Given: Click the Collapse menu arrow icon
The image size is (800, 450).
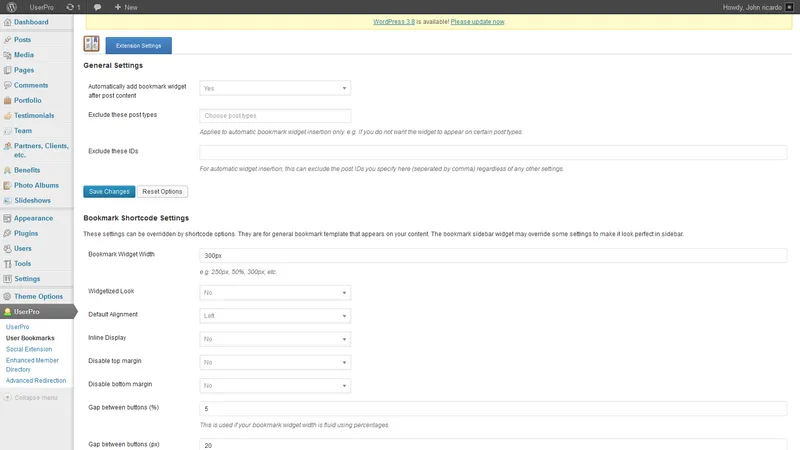Looking at the screenshot, I should pos(7,397).
